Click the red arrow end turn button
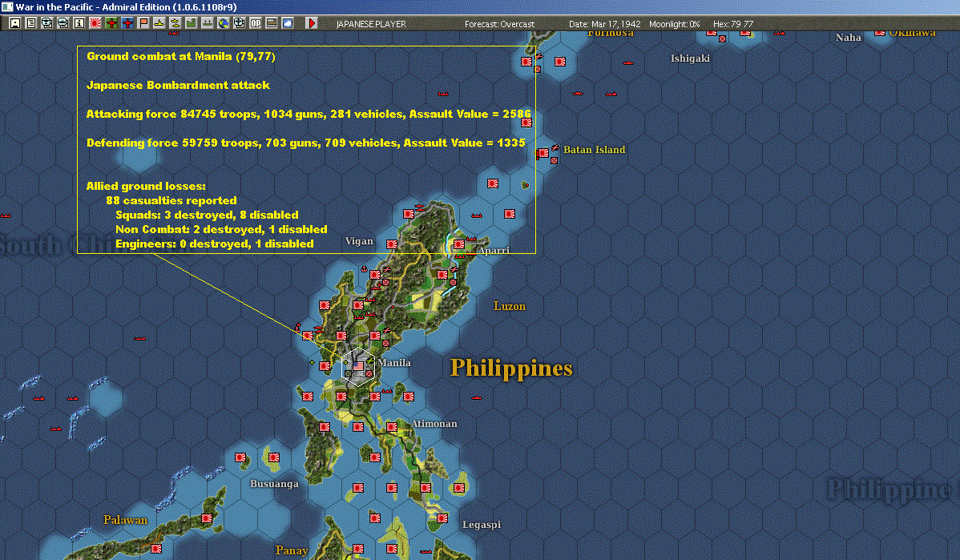Image resolution: width=960 pixels, height=560 pixels. tap(311, 23)
